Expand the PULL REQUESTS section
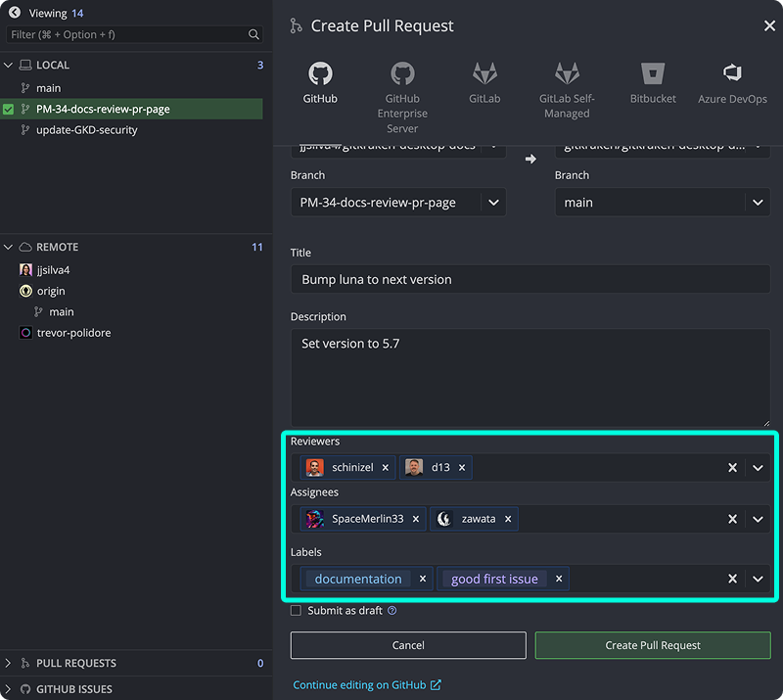The image size is (783, 700). point(9,663)
